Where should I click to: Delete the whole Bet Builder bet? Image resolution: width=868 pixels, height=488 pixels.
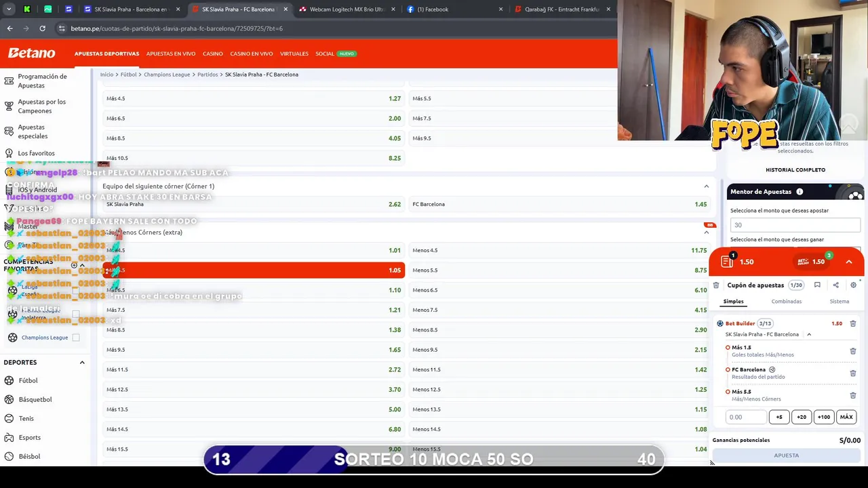tap(853, 324)
